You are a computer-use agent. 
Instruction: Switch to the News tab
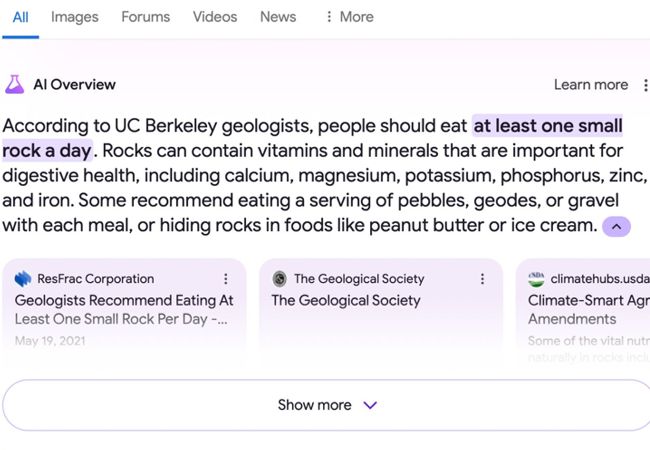(278, 17)
